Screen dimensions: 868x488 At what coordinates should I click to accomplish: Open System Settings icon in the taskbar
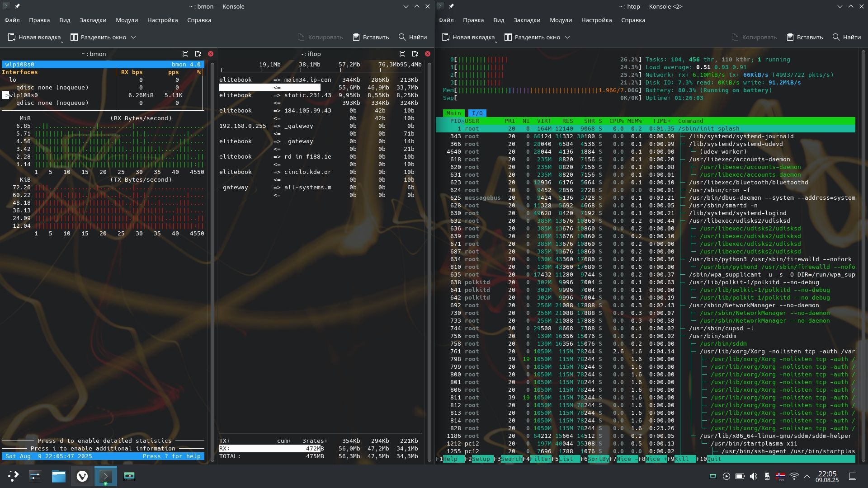35,476
